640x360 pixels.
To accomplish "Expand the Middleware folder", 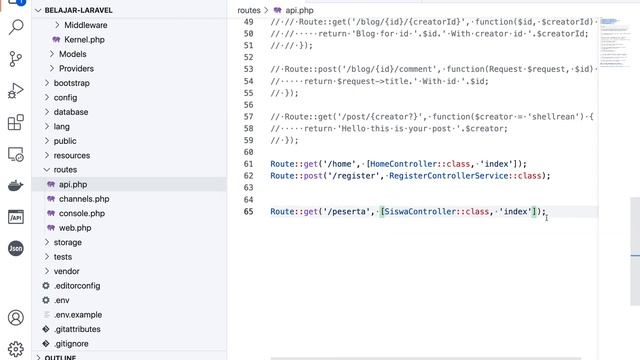I will 57,25.
